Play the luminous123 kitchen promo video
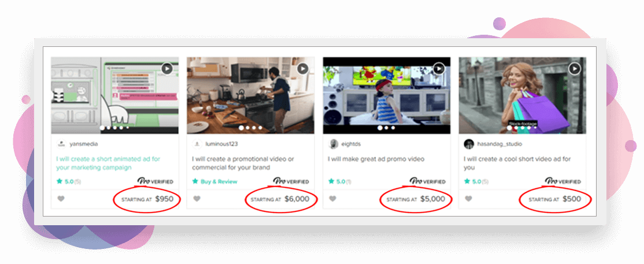 [303, 69]
